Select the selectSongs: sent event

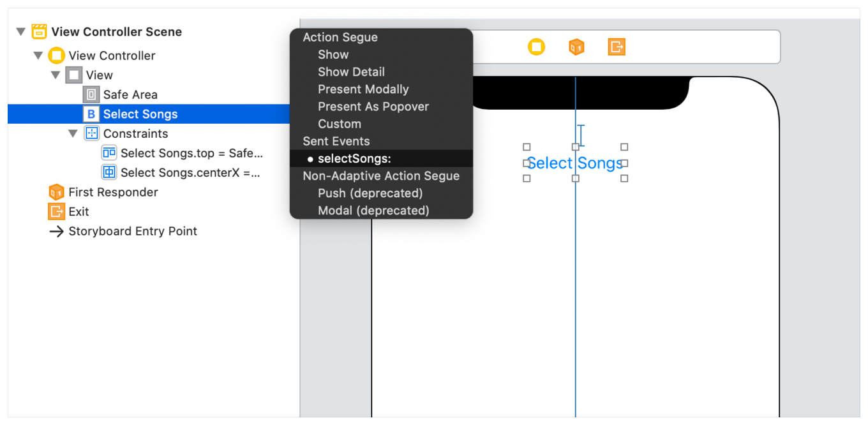[354, 159]
